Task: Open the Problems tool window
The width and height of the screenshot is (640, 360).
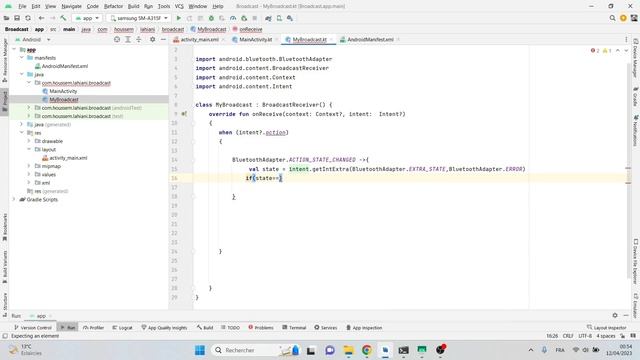Action: pos(261,327)
